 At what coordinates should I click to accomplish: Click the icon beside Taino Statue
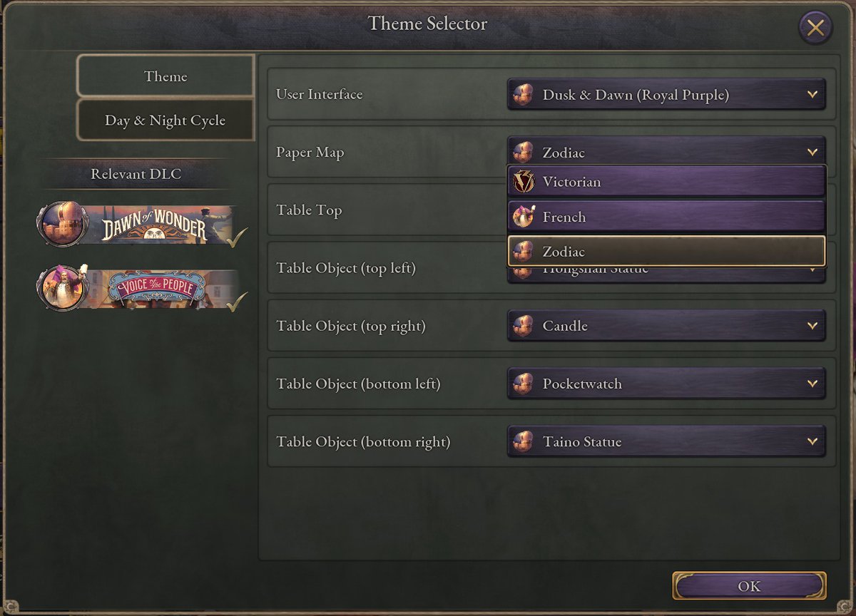pyautogui.click(x=524, y=442)
